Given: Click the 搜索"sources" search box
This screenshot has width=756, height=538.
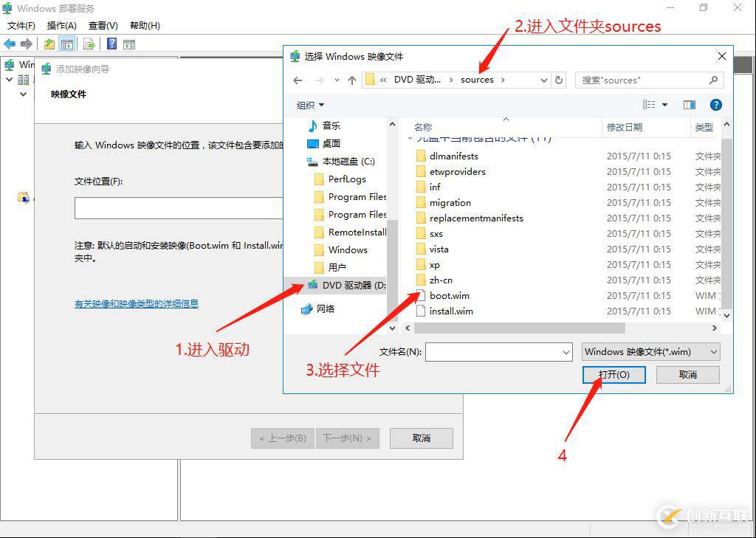Looking at the screenshot, I should (x=649, y=80).
